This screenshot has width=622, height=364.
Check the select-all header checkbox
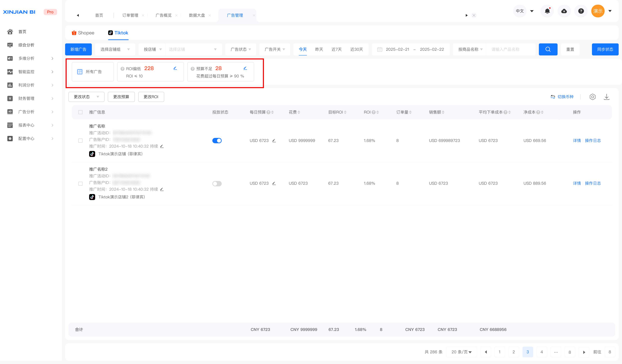pos(80,112)
